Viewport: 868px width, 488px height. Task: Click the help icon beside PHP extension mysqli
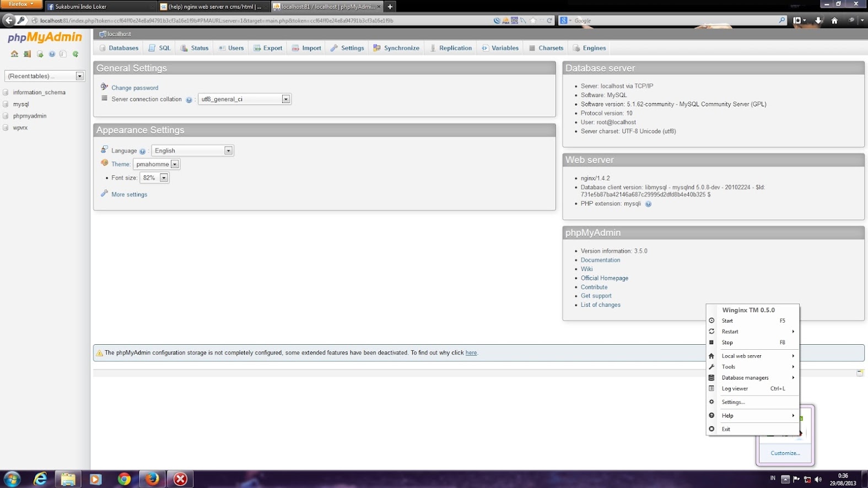click(x=648, y=204)
